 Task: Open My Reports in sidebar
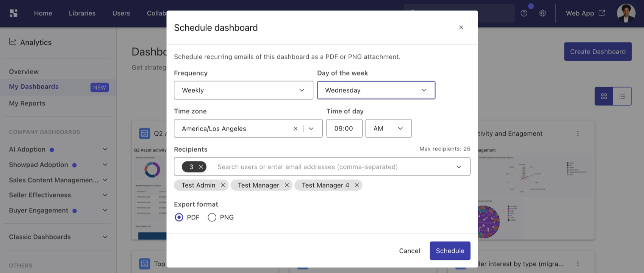pos(27,104)
